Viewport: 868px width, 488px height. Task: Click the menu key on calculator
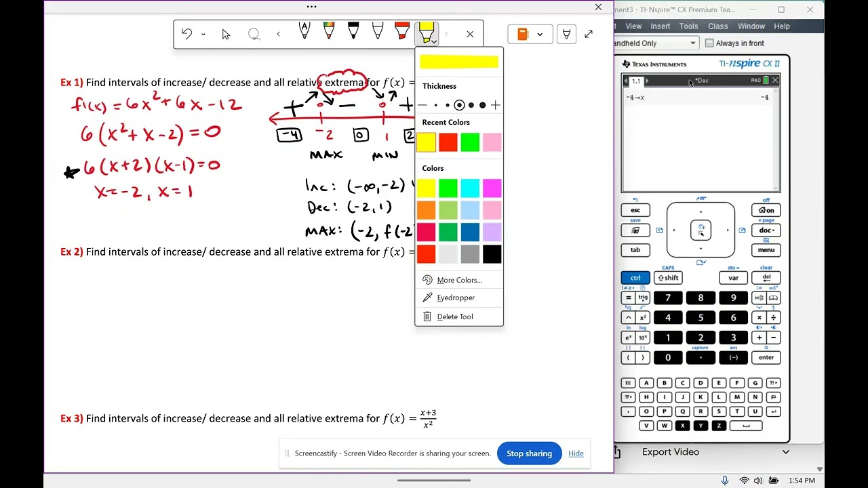pos(766,250)
